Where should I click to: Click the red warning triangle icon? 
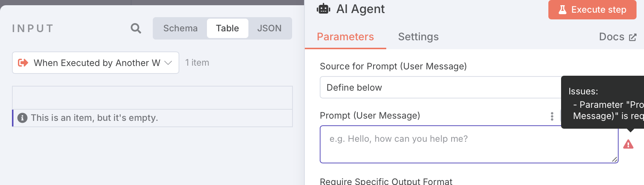[x=628, y=144]
